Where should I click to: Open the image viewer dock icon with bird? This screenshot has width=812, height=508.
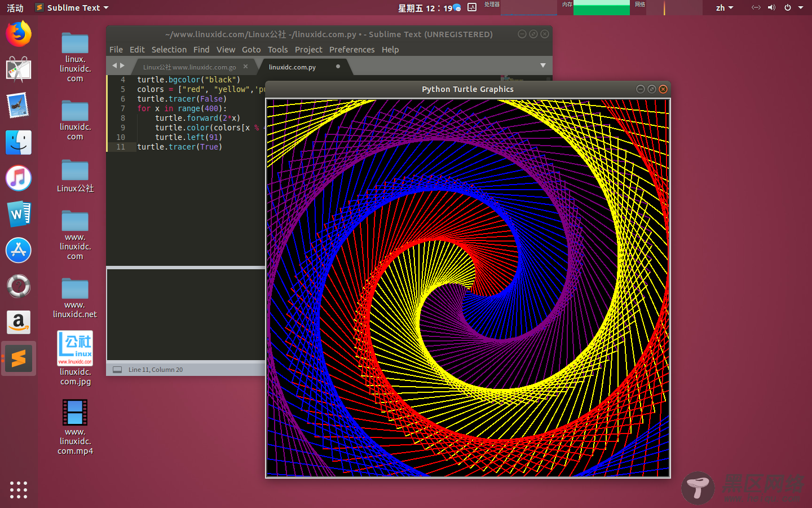pos(19,106)
